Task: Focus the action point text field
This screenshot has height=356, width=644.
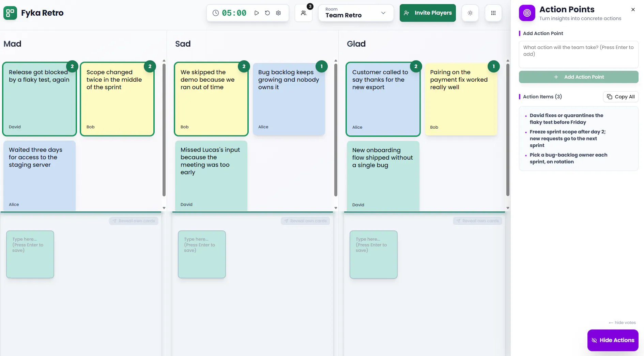Action: pos(579,54)
